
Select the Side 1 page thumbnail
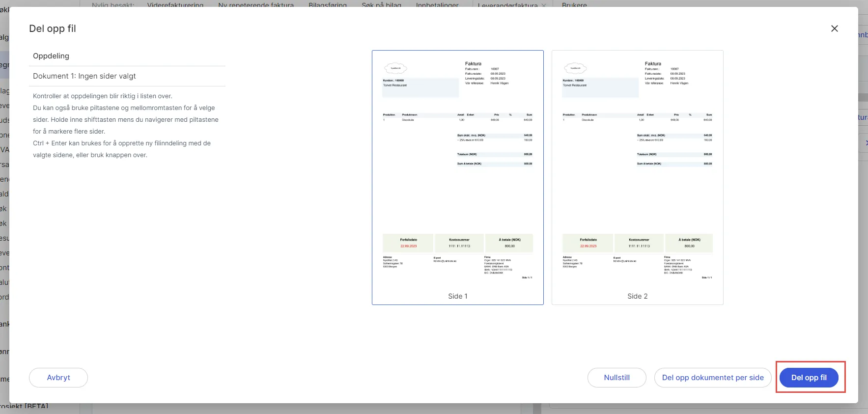458,177
